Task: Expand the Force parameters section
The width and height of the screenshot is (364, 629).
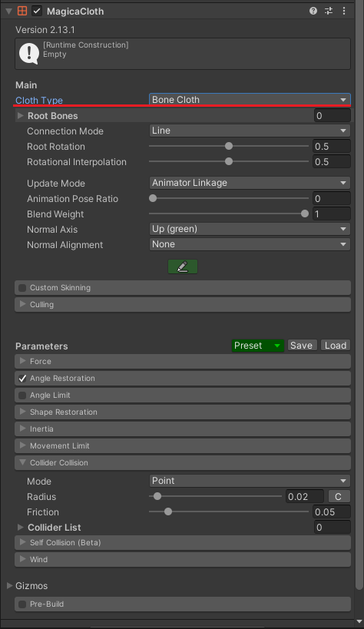Action: (x=23, y=361)
